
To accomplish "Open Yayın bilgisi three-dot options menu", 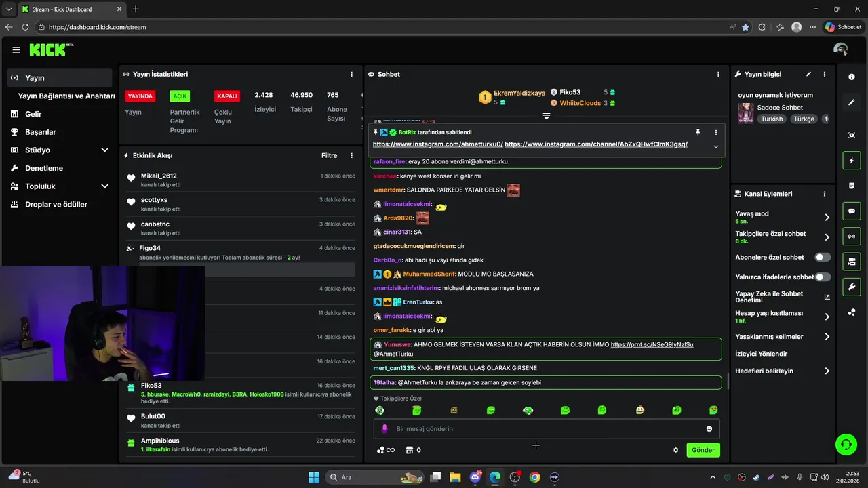I will tap(825, 74).
